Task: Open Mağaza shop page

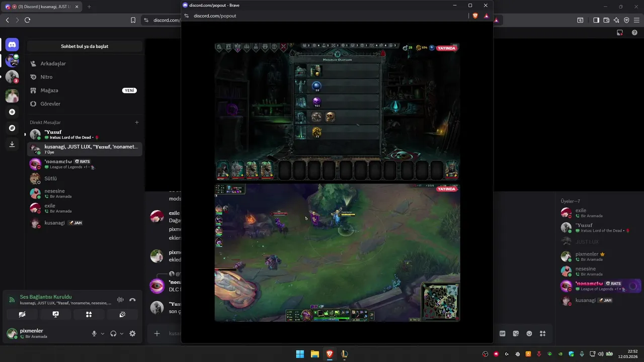Action: click(x=85, y=90)
